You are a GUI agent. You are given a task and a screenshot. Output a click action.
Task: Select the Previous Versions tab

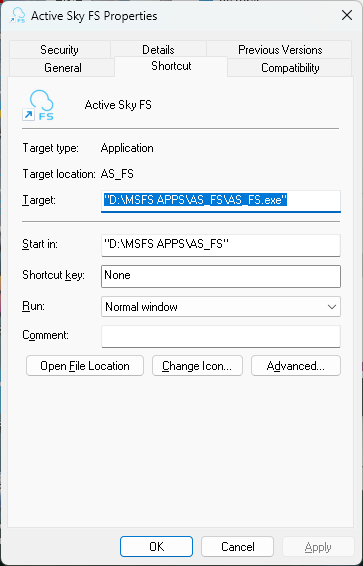(280, 49)
